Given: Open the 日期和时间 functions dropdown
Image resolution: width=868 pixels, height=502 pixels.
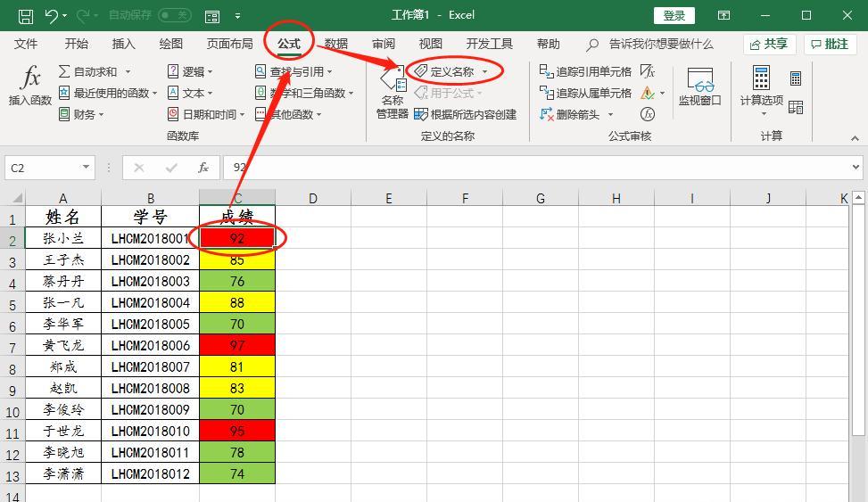Looking at the screenshot, I should (x=206, y=114).
